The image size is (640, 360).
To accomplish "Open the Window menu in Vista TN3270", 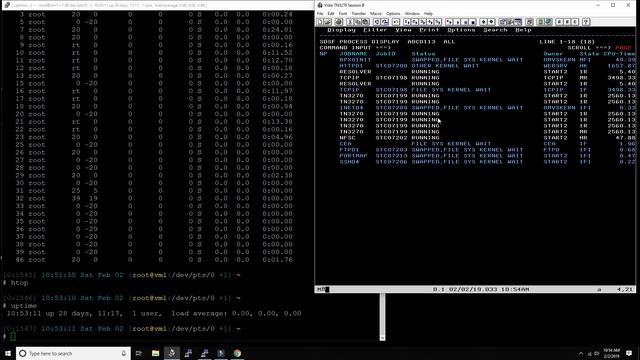I will pyautogui.click(x=412, y=13).
